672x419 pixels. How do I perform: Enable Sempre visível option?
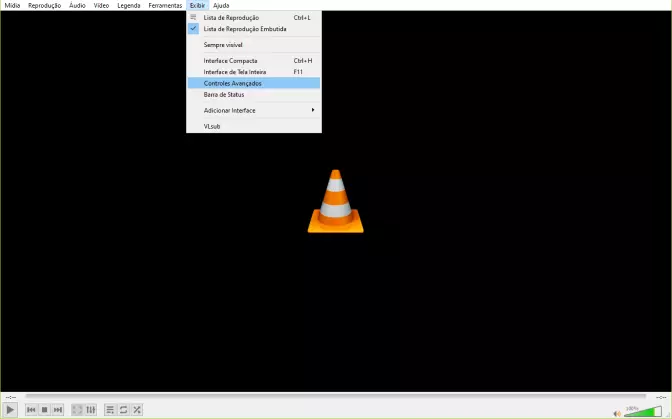(x=254, y=45)
